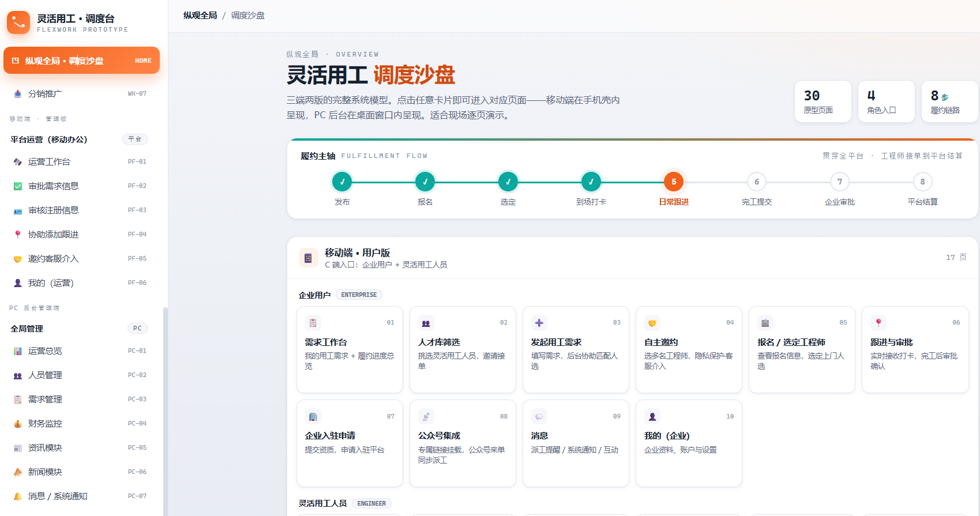Click 全局管理 group heading
980x516 pixels.
point(27,328)
